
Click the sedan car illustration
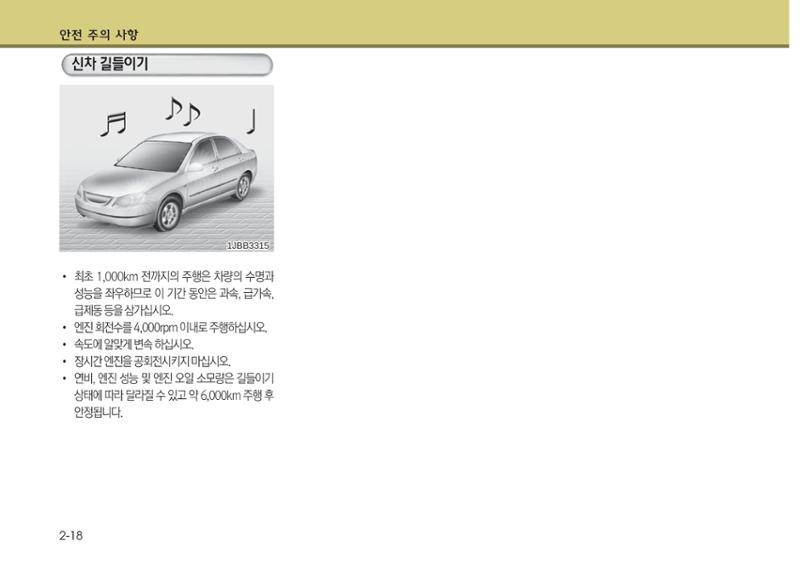tap(166, 181)
